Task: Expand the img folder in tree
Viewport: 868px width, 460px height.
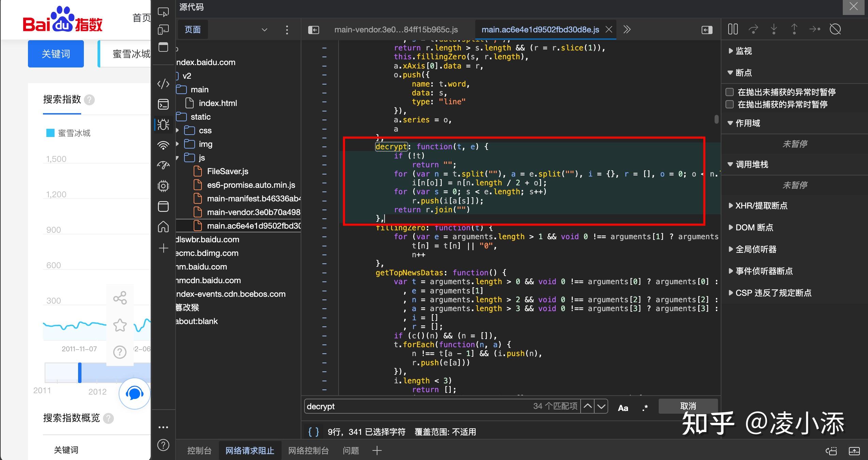Action: tap(177, 144)
